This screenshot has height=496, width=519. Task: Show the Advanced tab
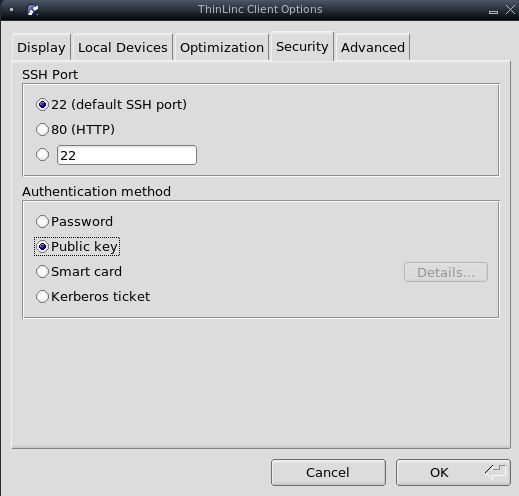point(373,47)
